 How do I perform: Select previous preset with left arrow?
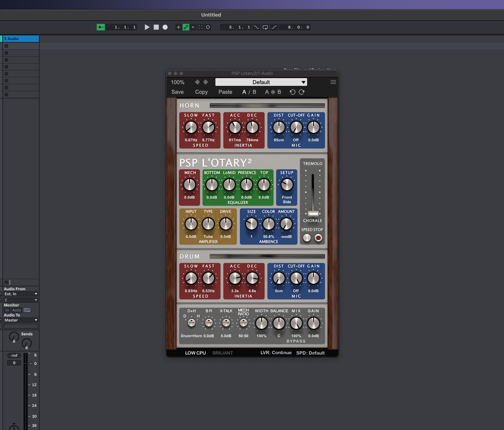[197, 82]
